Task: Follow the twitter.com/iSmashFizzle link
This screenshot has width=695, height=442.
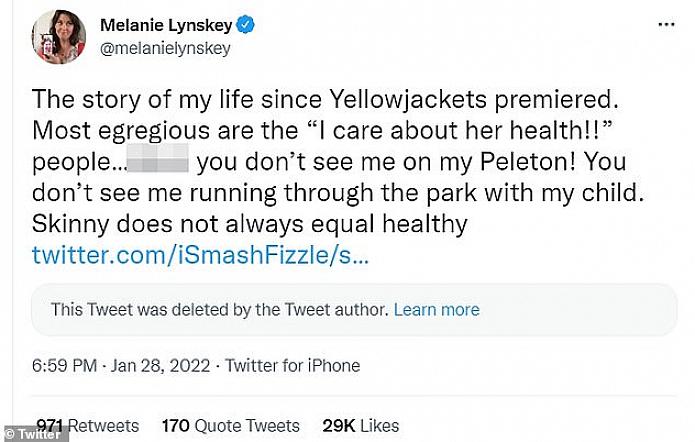Action: click(200, 256)
